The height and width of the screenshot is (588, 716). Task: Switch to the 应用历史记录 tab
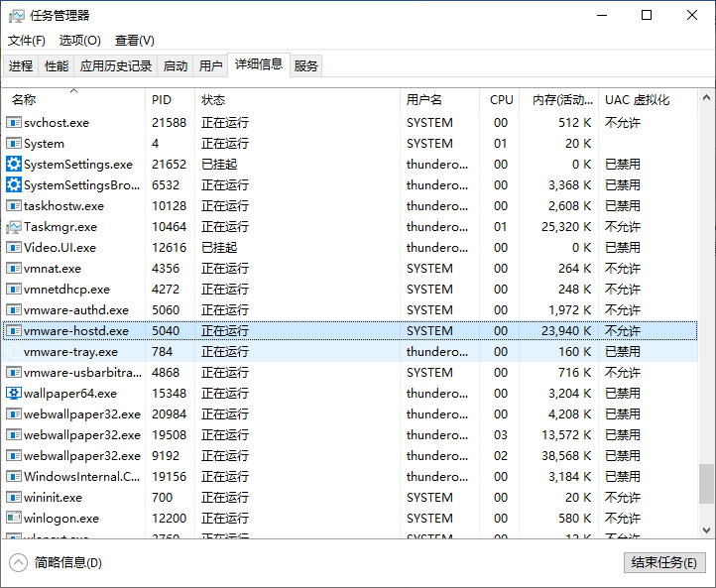[x=116, y=66]
